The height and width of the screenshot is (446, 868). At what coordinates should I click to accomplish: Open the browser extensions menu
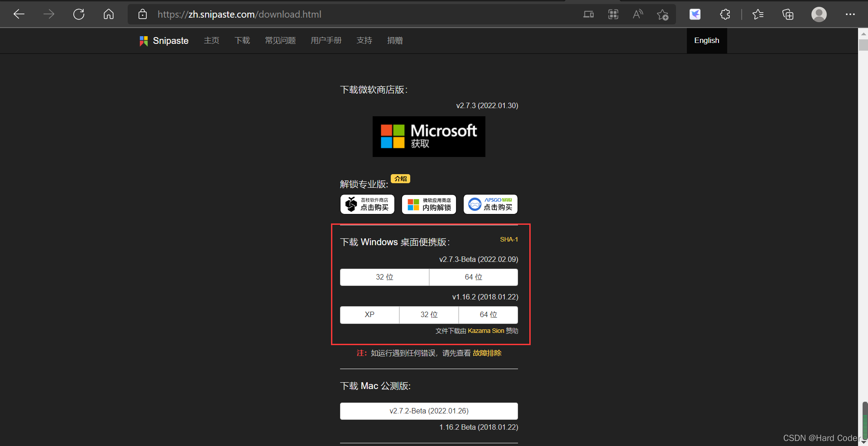click(x=725, y=14)
